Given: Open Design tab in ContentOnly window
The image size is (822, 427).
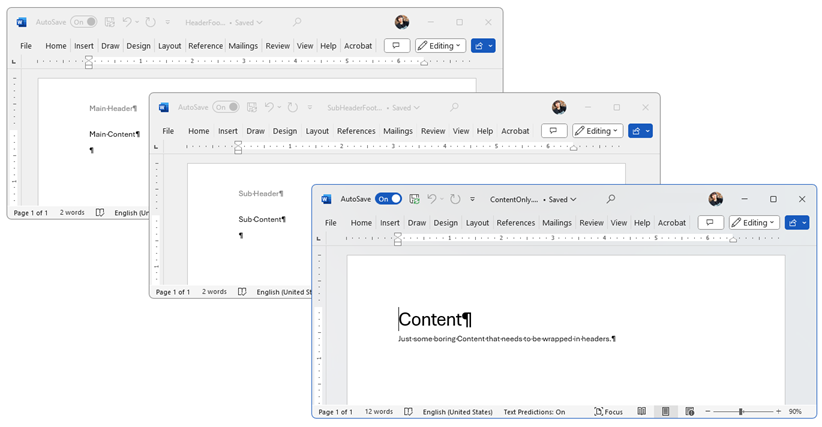Looking at the screenshot, I should 446,223.
